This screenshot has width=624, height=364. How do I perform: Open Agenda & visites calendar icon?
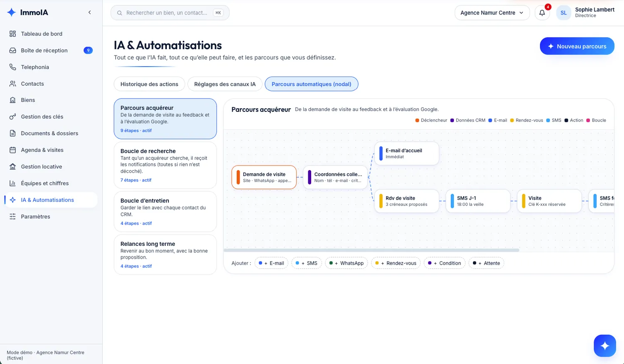pos(12,150)
